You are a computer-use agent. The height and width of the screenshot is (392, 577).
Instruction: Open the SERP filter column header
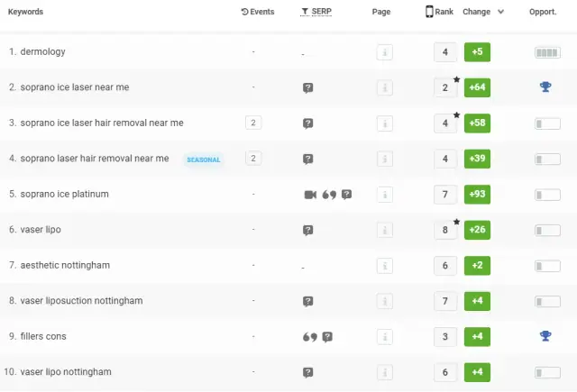316,12
